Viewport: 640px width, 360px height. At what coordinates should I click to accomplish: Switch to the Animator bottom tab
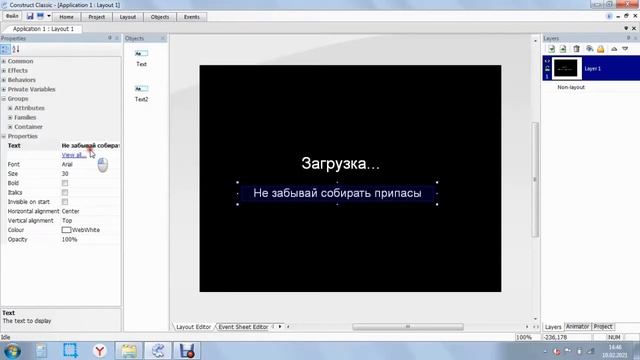pyautogui.click(x=577, y=327)
